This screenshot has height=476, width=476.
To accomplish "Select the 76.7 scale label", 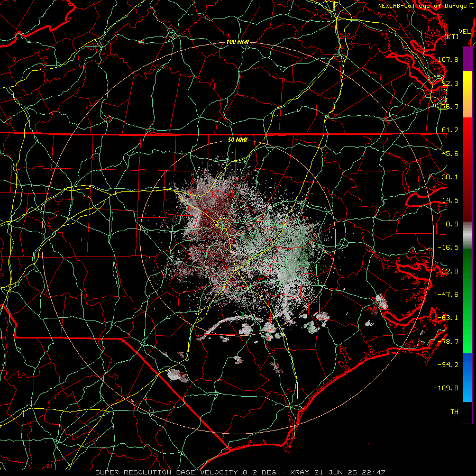I will click(450, 106).
